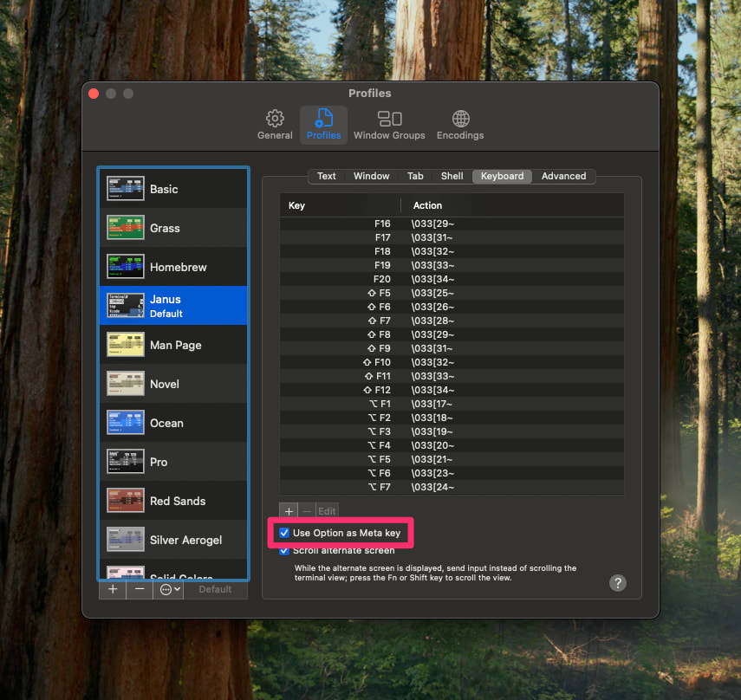Open the General preferences pane
The image size is (741, 700).
275,125
